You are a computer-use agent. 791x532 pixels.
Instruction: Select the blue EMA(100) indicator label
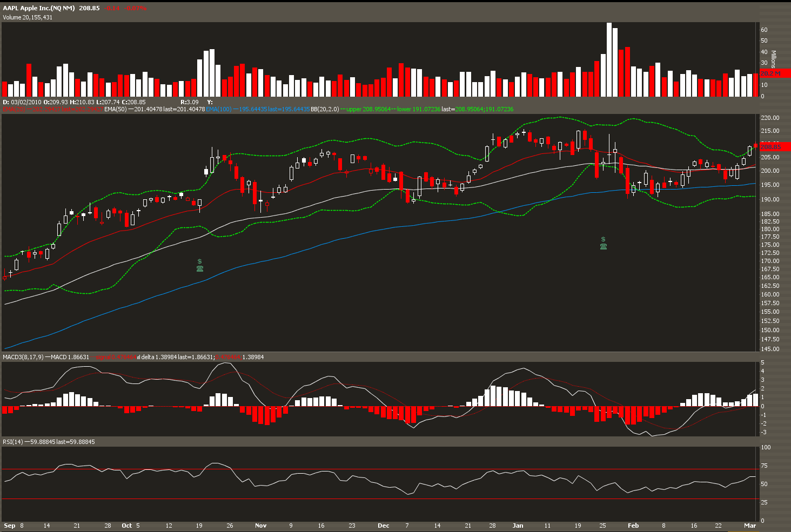(219, 109)
